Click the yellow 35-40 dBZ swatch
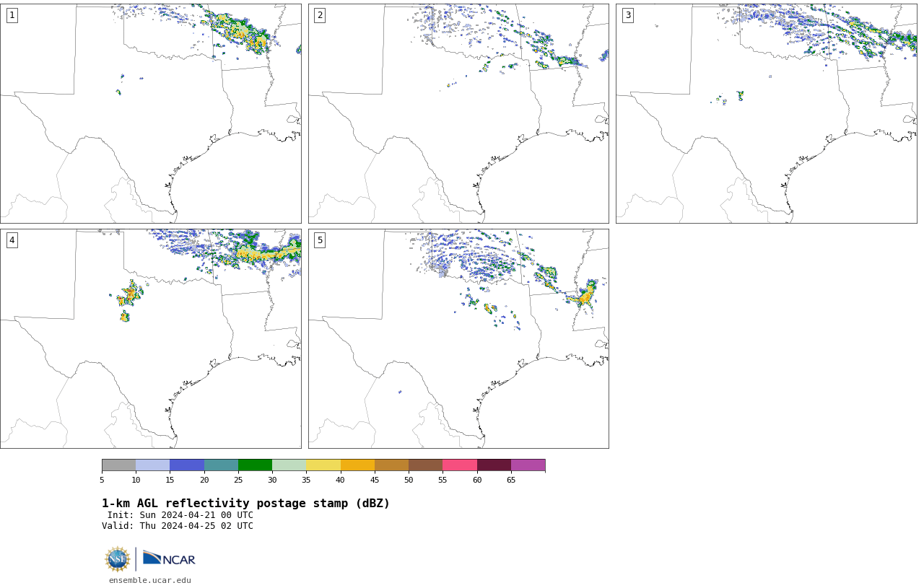 [323, 465]
